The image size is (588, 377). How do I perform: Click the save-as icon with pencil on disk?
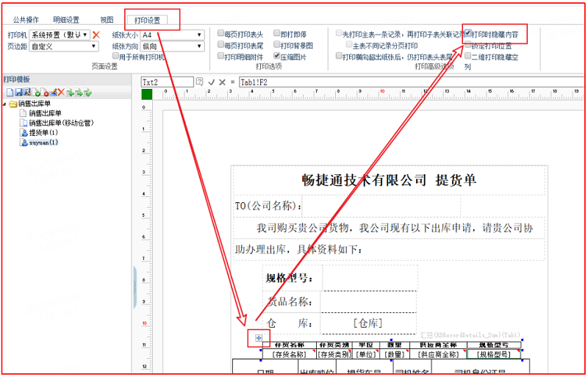27,92
